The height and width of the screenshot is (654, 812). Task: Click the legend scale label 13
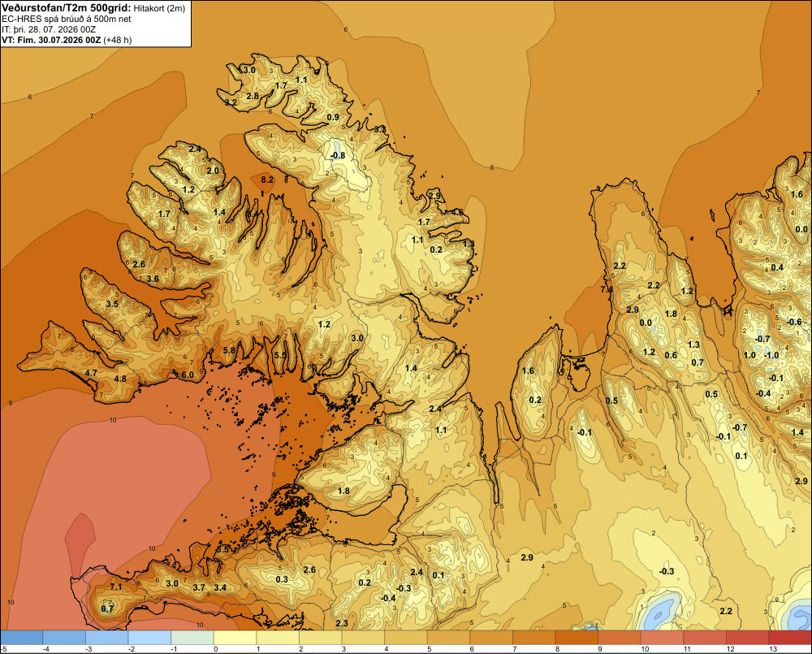coord(773,649)
